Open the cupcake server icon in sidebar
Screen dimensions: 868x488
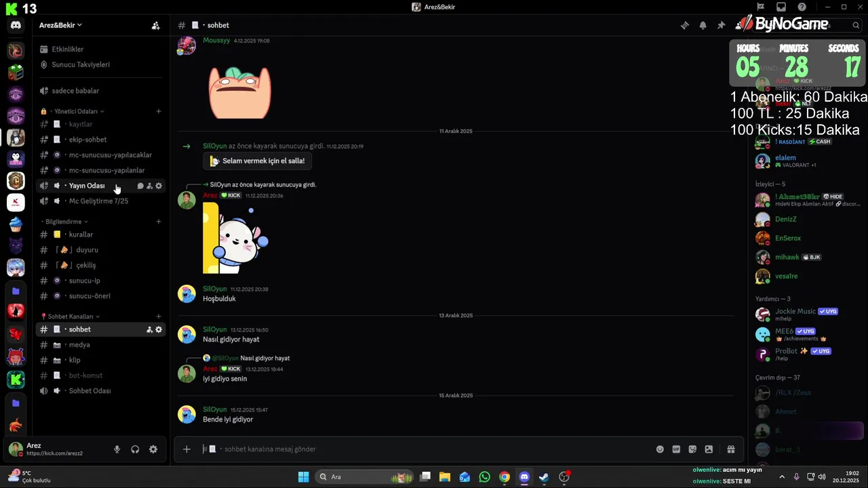(x=16, y=224)
